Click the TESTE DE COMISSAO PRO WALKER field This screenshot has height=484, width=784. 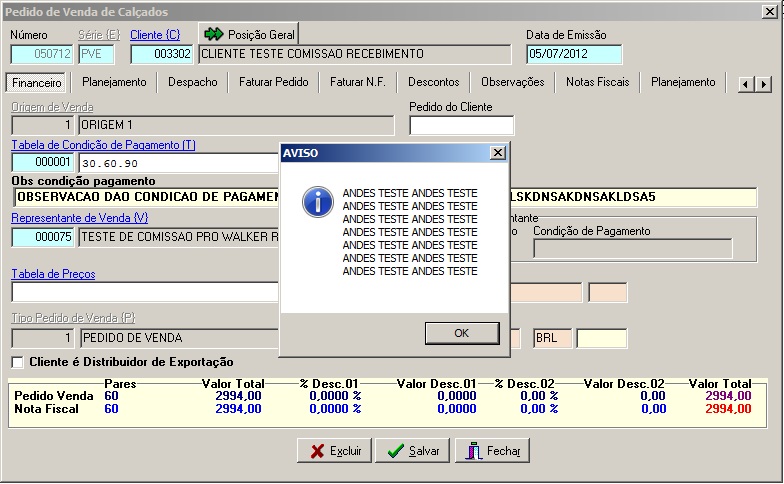[179, 237]
